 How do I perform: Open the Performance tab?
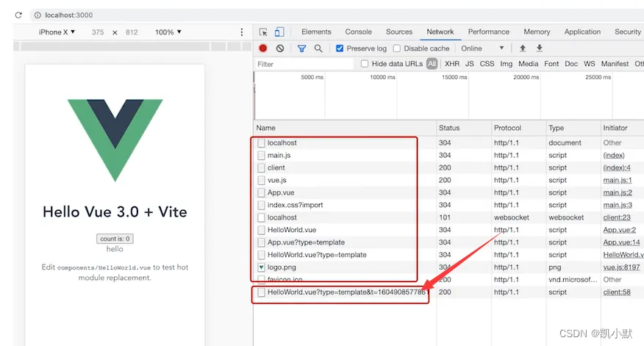tap(489, 32)
